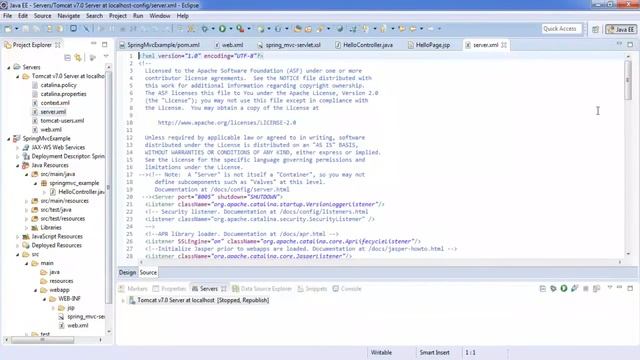Minimize the editor area
640x360 pixels.
coord(619,43)
